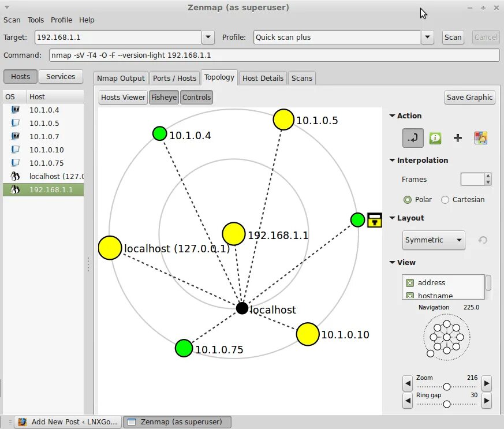Click the Ring gap decrease arrow button
The image size is (504, 429).
coord(408,401)
